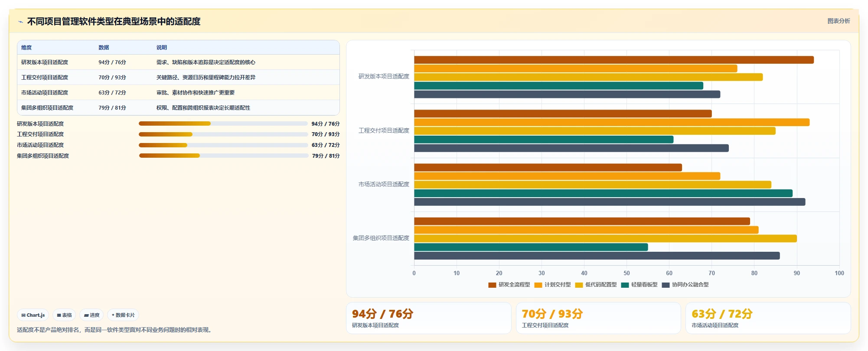Select table cell 63分 / 72分 in the table
This screenshot has width=868, height=351.
tap(112, 93)
